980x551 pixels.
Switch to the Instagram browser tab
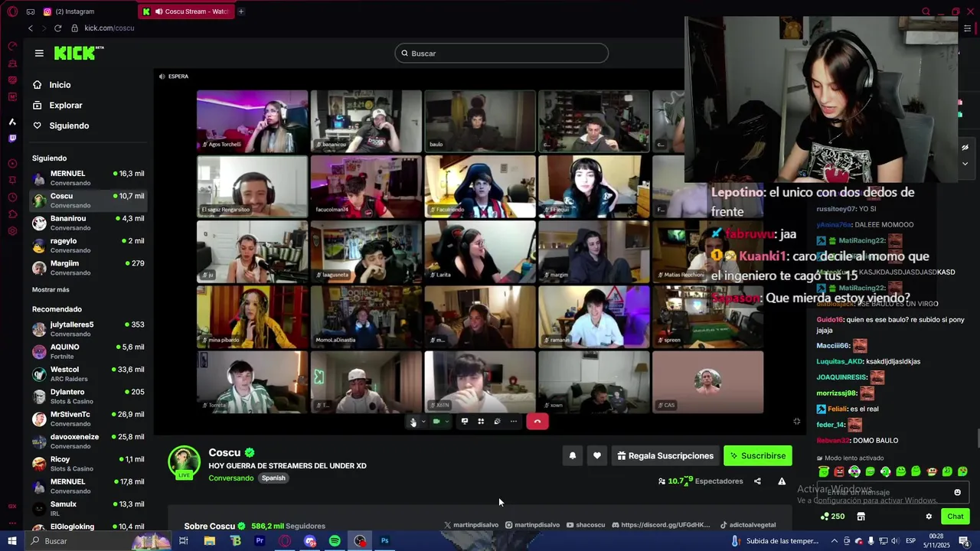73,11
